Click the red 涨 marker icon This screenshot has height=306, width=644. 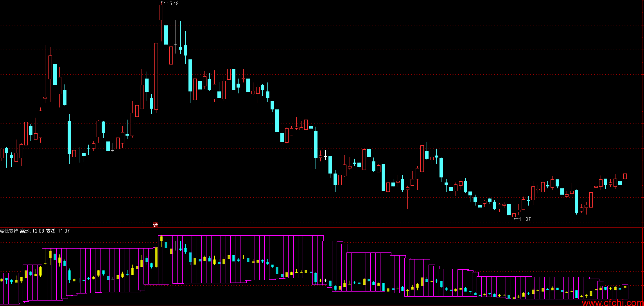[x=155, y=225]
